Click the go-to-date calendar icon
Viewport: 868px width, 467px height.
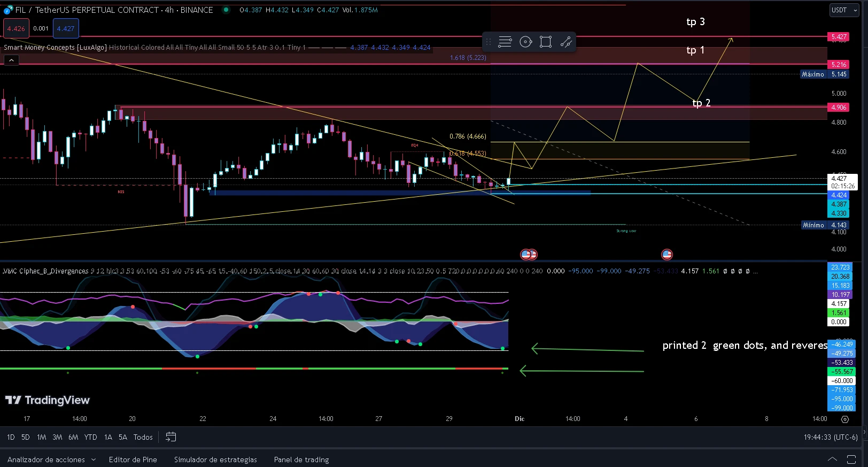coord(171,437)
